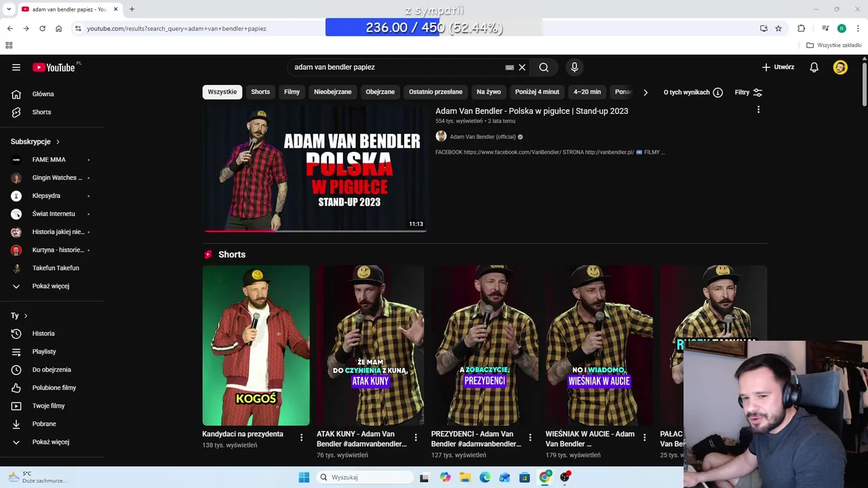Expand the Ty section arrow
The image size is (868, 488).
point(26,316)
